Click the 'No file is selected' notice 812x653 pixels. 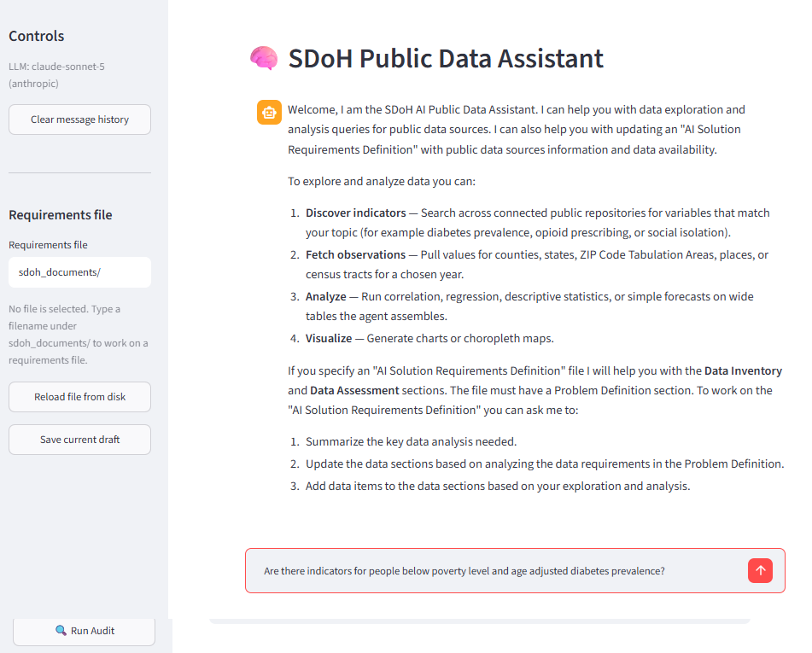click(79, 335)
